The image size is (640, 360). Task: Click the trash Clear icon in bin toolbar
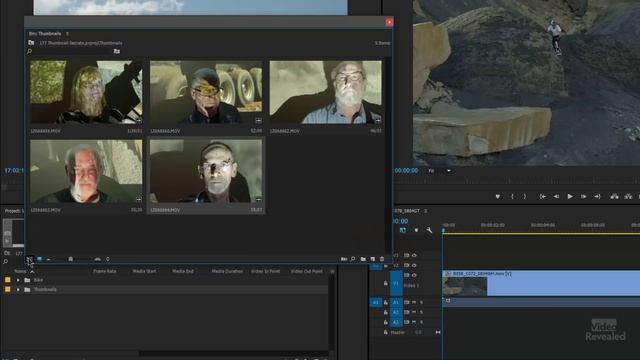[382, 259]
